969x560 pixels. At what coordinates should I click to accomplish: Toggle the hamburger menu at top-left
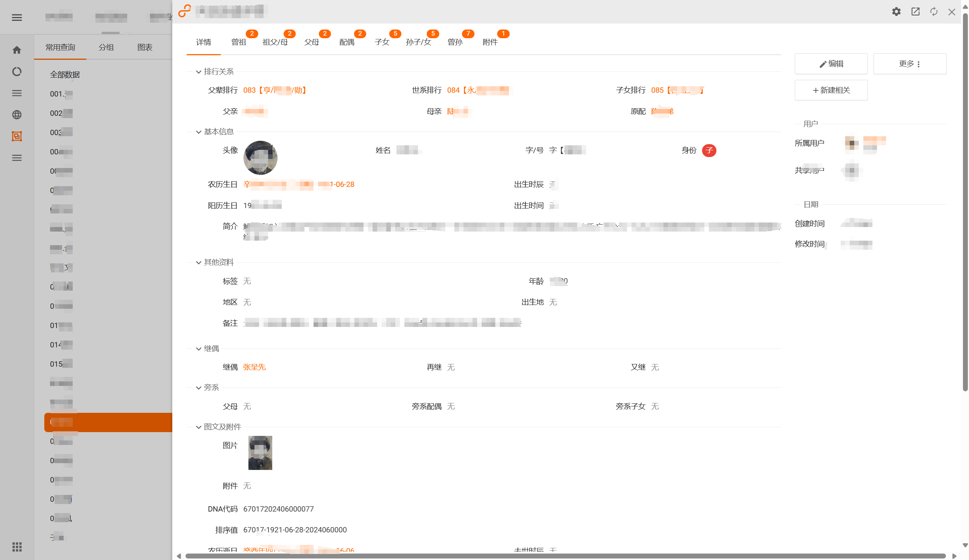pos(17,17)
